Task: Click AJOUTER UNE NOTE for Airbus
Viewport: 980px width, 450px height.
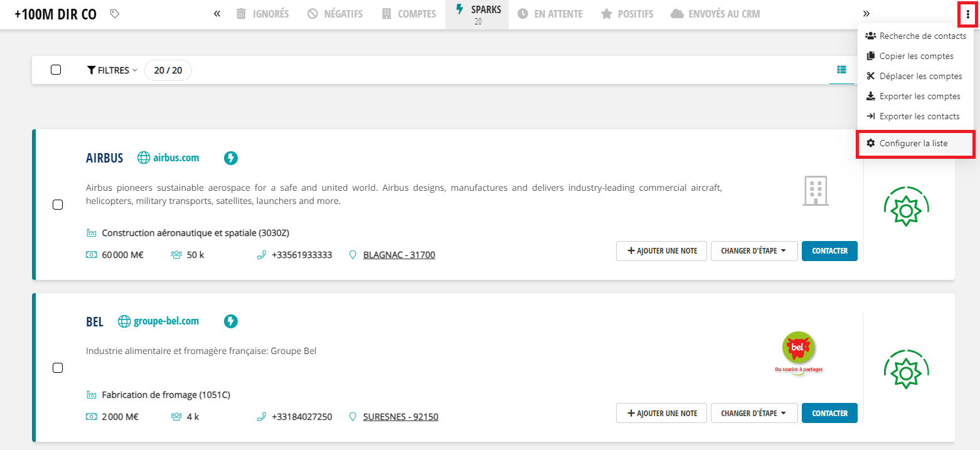Action: [662, 251]
